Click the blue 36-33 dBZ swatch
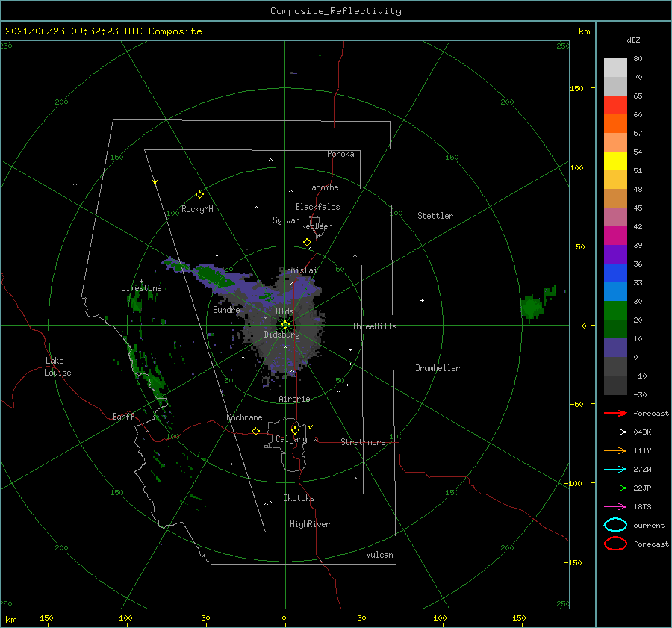672x628 pixels. pos(615,273)
